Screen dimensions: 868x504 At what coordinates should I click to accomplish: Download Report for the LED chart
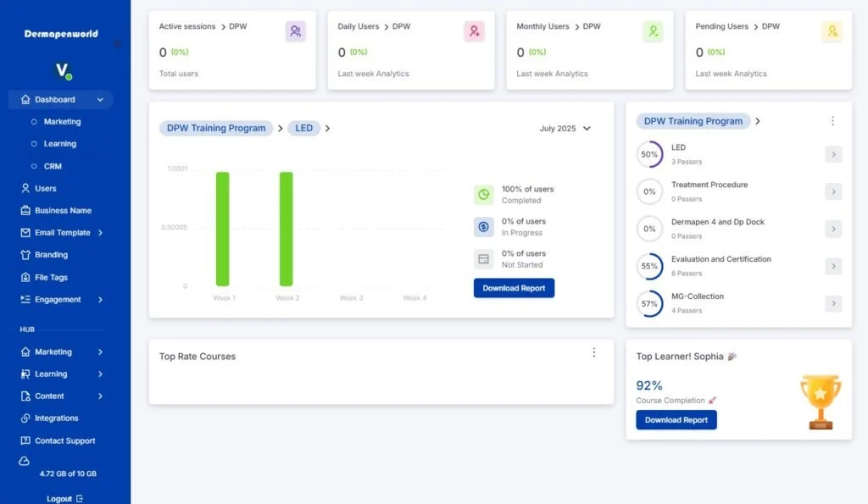[x=514, y=288]
